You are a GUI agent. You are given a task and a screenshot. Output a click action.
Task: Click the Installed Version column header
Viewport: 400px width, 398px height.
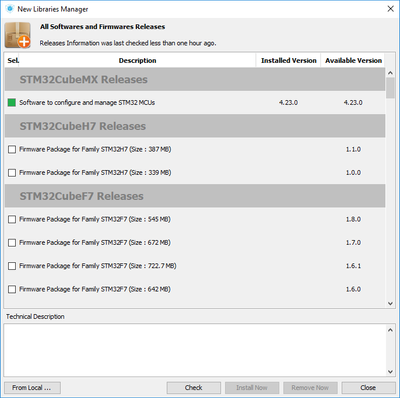[288, 60]
